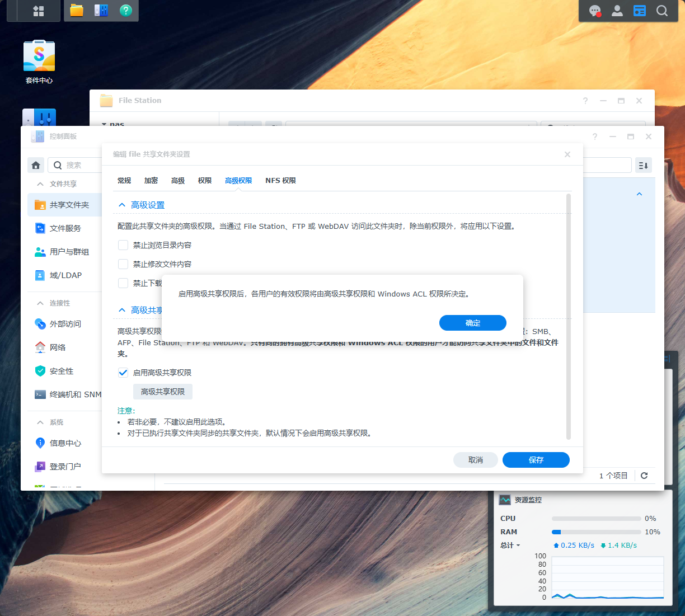This screenshot has height=616, width=685.
Task: Switch to the 加密 tab
Action: [x=151, y=181]
